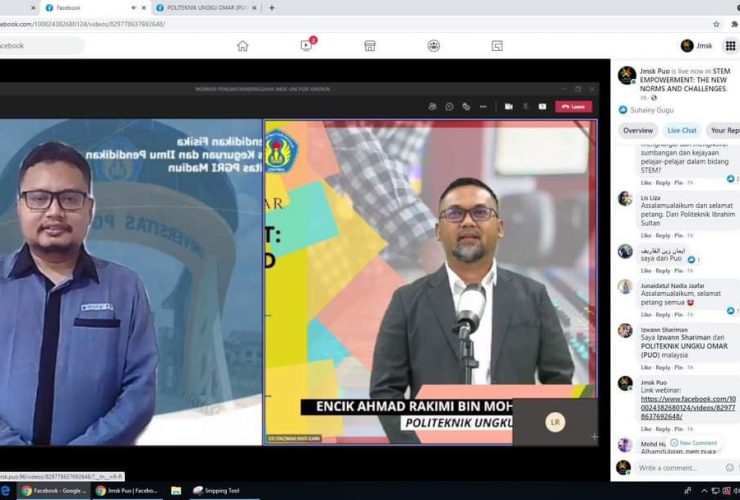
Task: Pin the Jmsk Puo webinar link comment
Action: tap(678, 429)
